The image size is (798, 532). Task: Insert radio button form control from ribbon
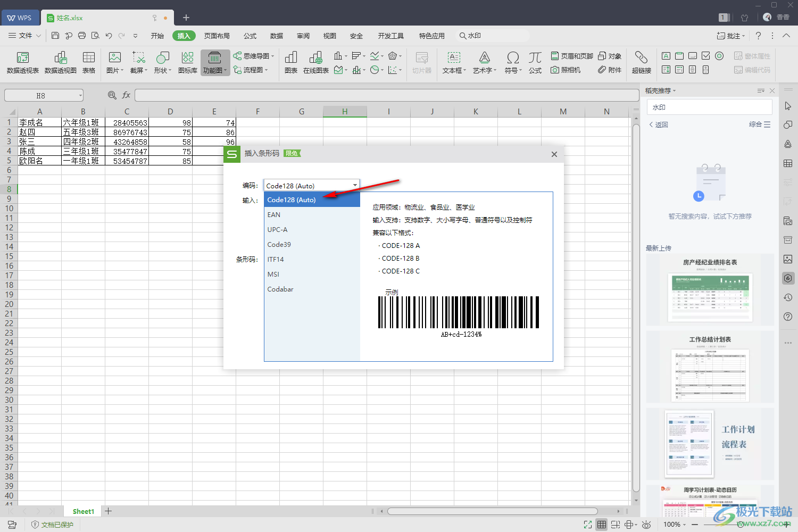[x=719, y=56]
